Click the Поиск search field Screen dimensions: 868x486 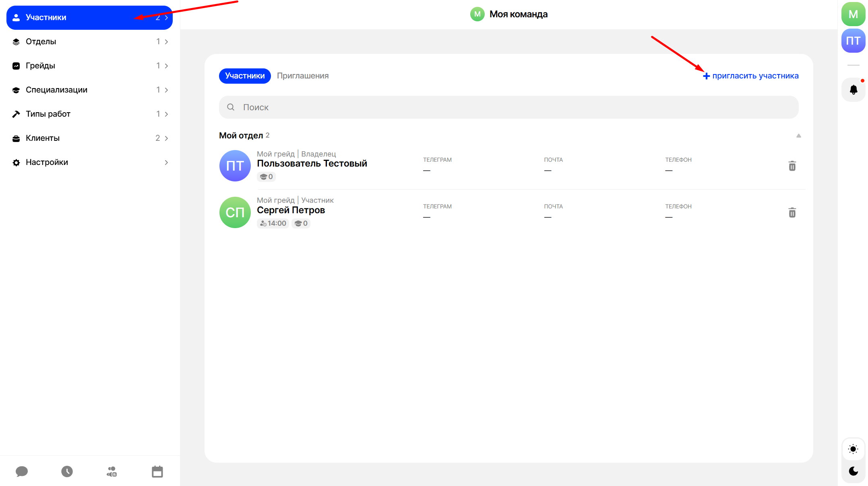tap(508, 107)
